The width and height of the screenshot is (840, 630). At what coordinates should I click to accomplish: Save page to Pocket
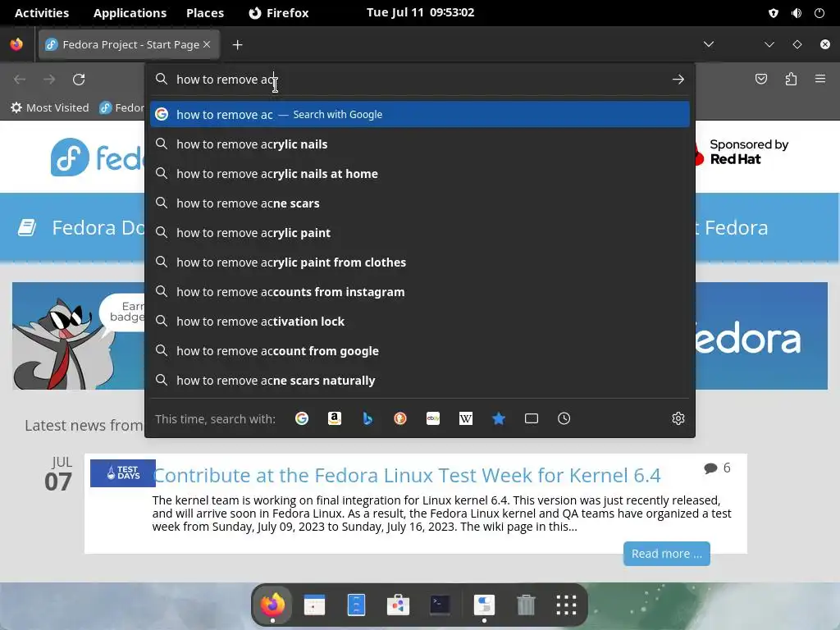761,80
